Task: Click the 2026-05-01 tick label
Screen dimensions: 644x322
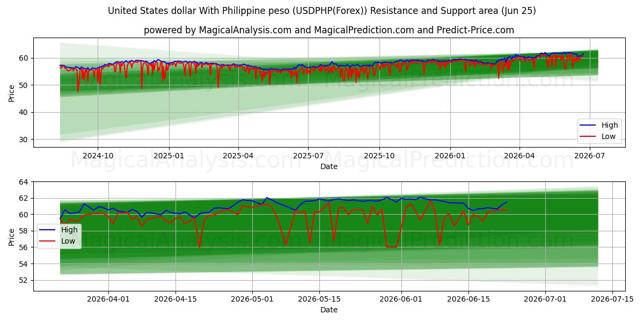Action: click(252, 299)
